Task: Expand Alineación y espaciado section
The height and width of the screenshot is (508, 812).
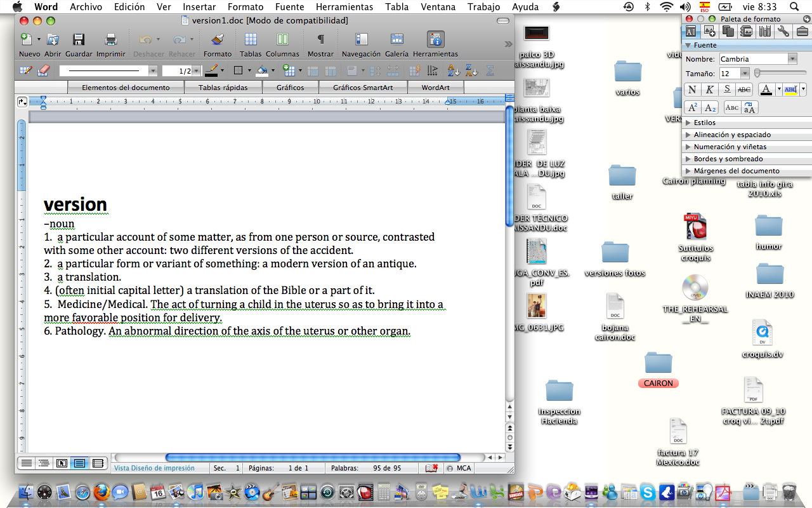Action: (x=732, y=135)
